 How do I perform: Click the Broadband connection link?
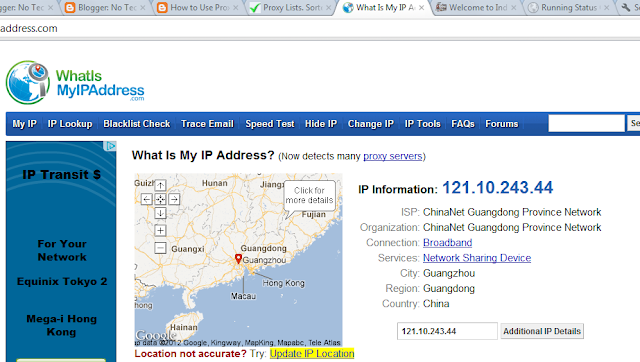pos(447,242)
